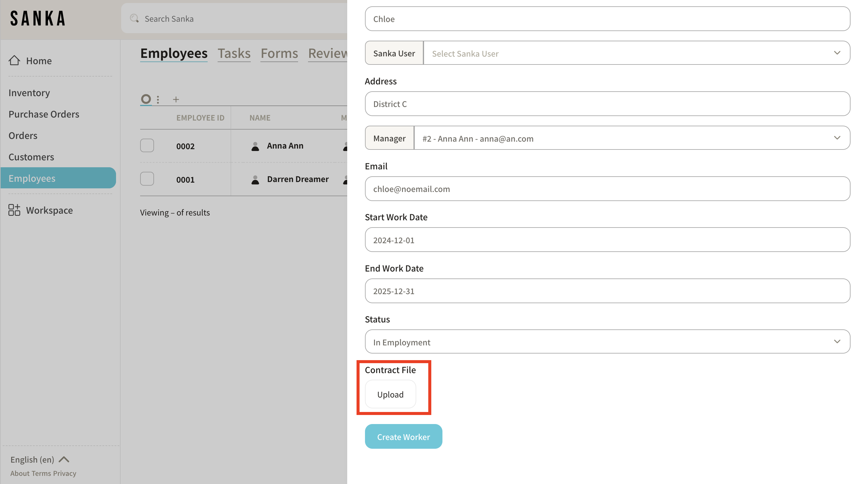Click the Create Worker button

pyautogui.click(x=403, y=436)
